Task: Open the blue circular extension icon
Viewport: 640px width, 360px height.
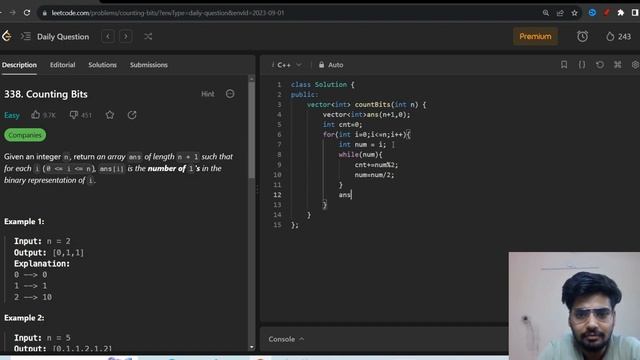Action: 592,13
